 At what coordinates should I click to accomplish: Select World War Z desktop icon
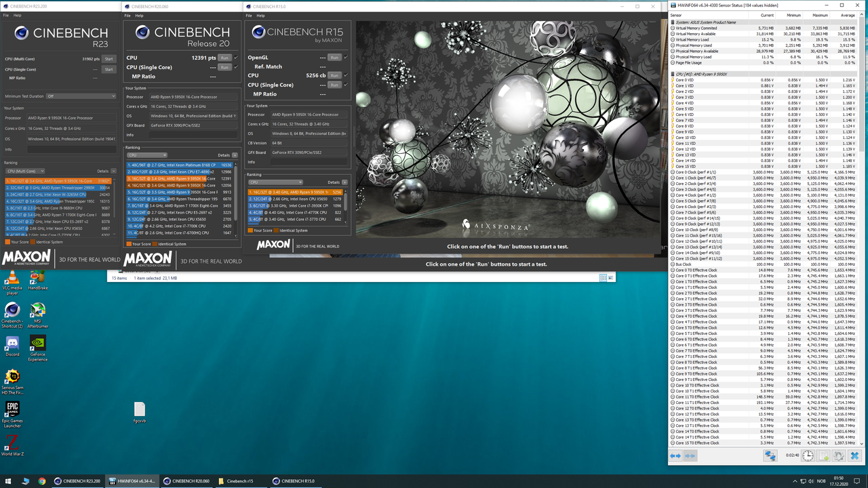(12, 446)
